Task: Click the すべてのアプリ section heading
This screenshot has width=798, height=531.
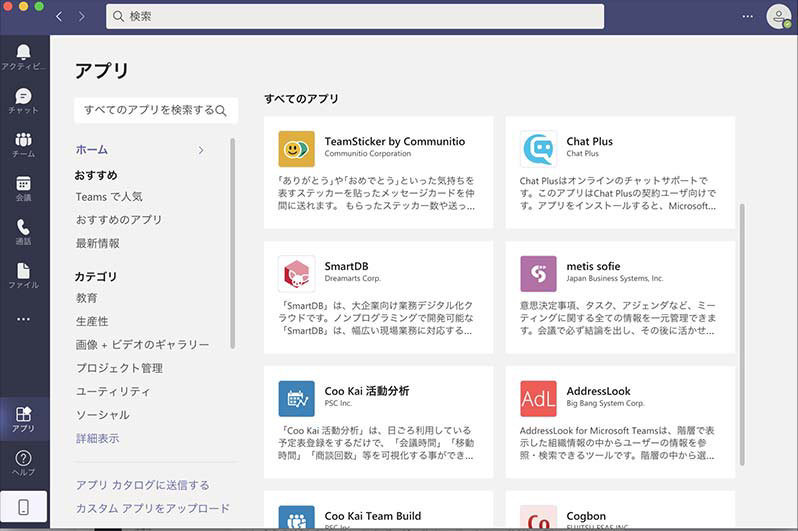Action: pos(301,99)
